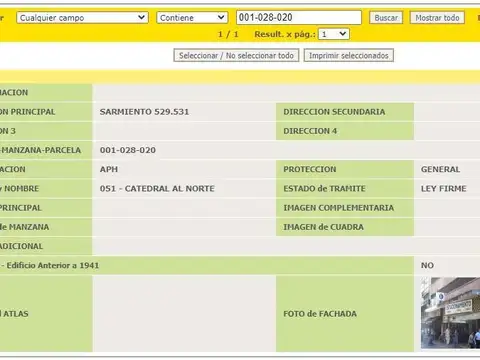Click the '001-028-020' parcel value in table
The height and width of the screenshot is (360, 480).
coord(128,150)
